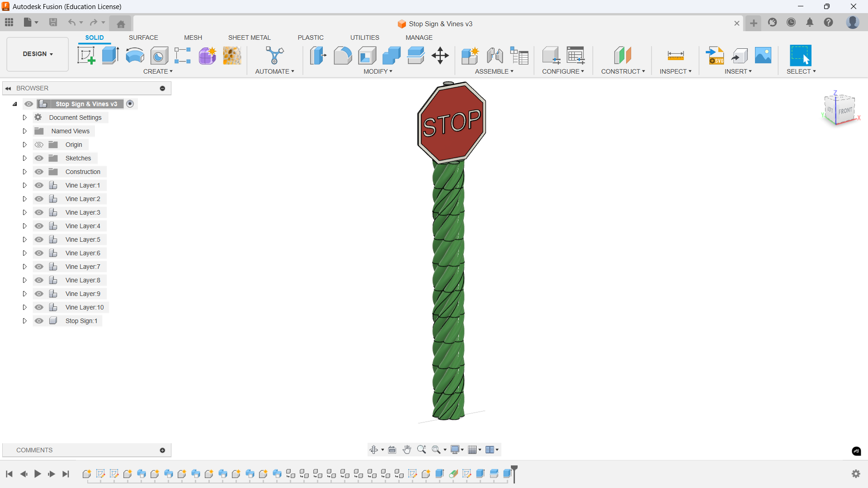Expand the Document Settings node

(25, 117)
